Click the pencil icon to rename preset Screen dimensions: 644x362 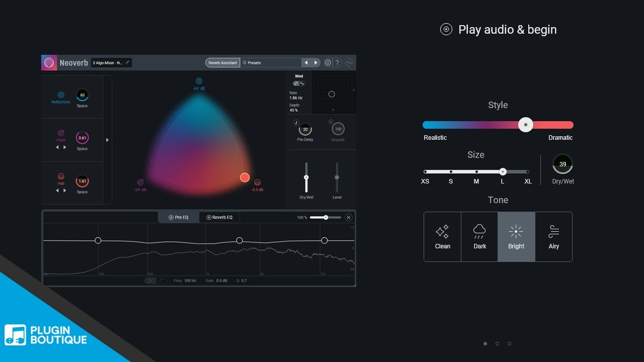pos(127,63)
